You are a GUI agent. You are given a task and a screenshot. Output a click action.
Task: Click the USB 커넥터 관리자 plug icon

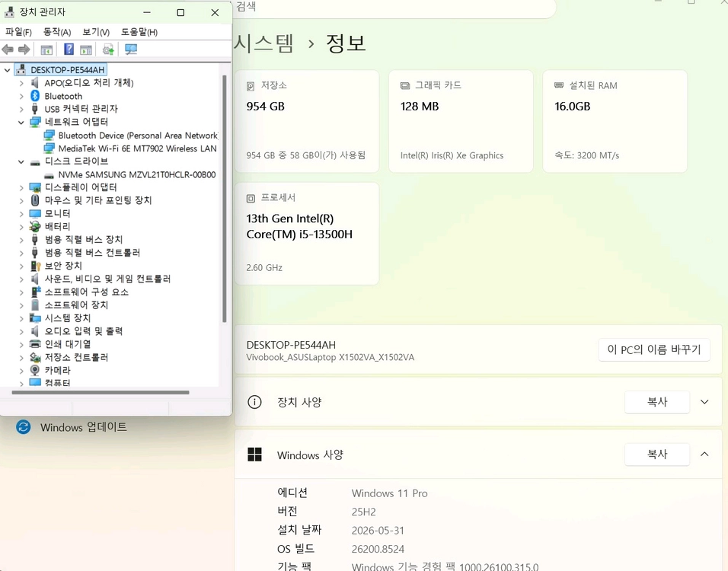coord(34,109)
